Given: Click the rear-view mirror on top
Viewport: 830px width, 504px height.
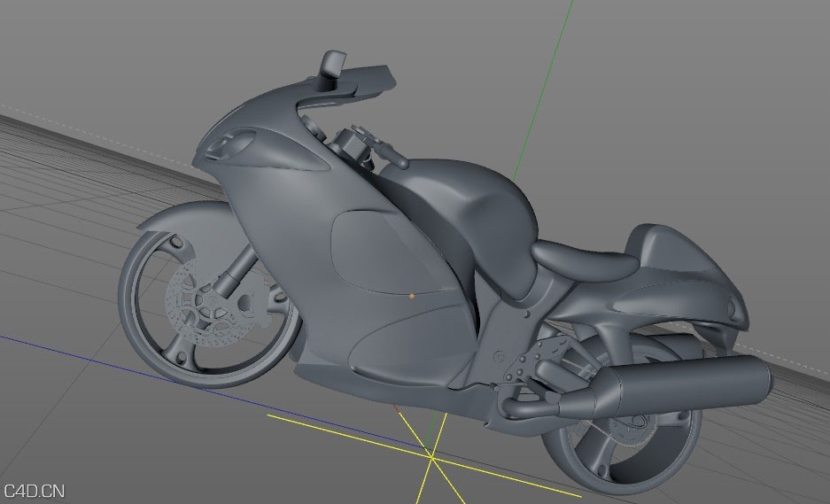Looking at the screenshot, I should pyautogui.click(x=334, y=66).
